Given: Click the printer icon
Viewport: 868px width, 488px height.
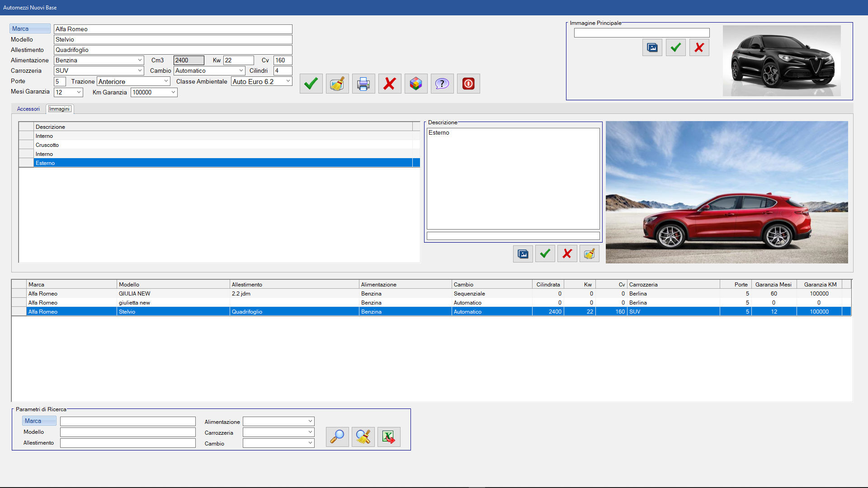Looking at the screenshot, I should (363, 84).
